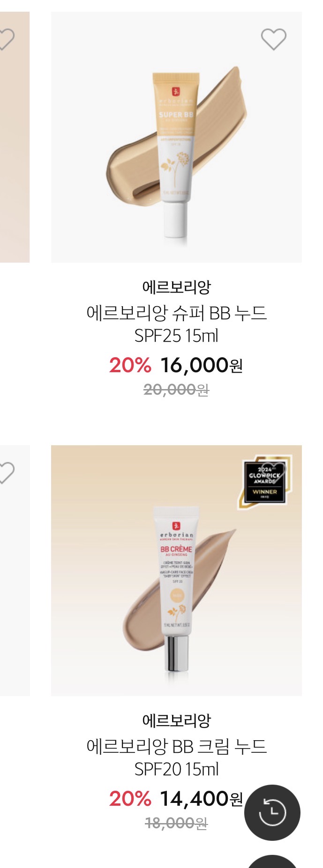Tap the 14,400원 discounted price

point(202,798)
